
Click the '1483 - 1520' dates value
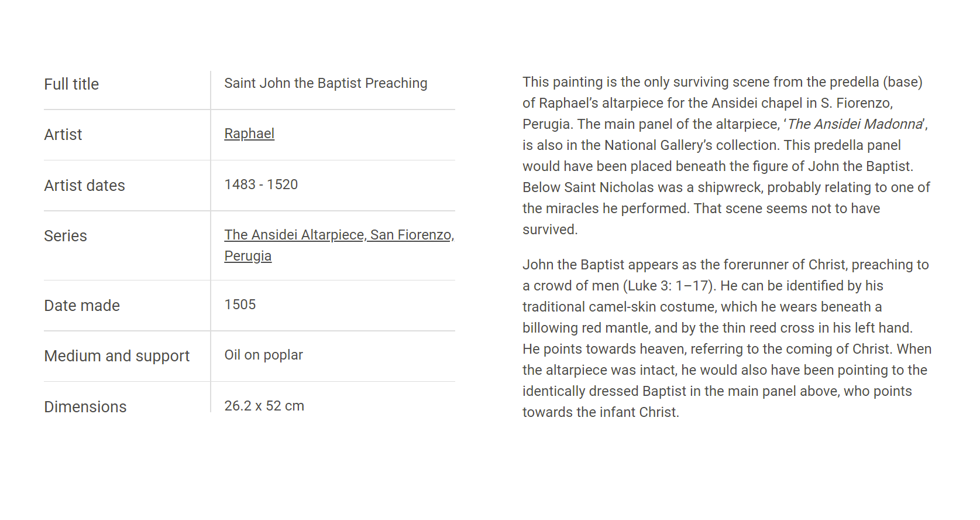click(x=261, y=184)
